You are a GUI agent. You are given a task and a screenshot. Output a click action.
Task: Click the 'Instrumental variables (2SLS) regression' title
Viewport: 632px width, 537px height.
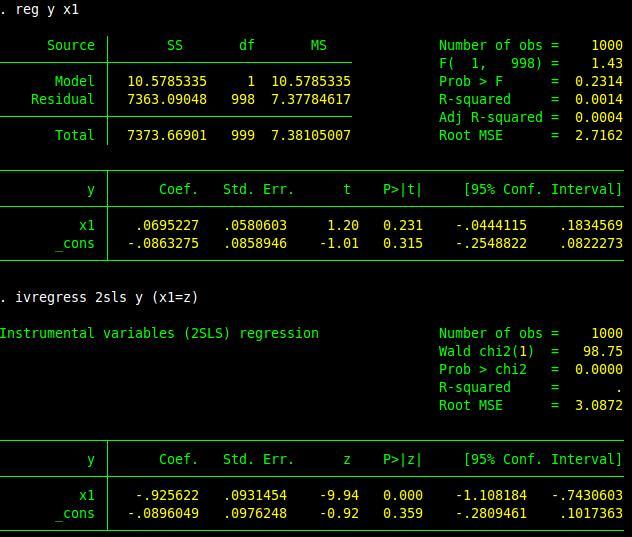159,333
